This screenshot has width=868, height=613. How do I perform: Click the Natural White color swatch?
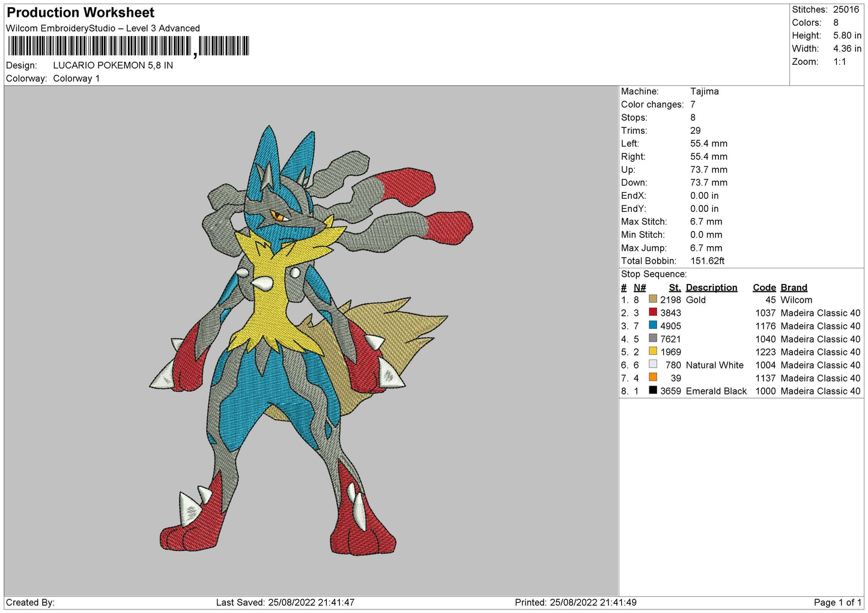[653, 364]
